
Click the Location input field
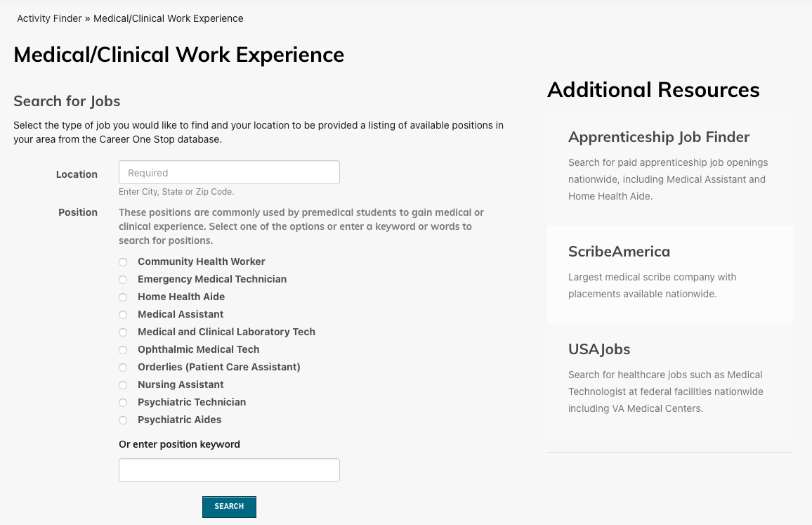pyautogui.click(x=229, y=172)
